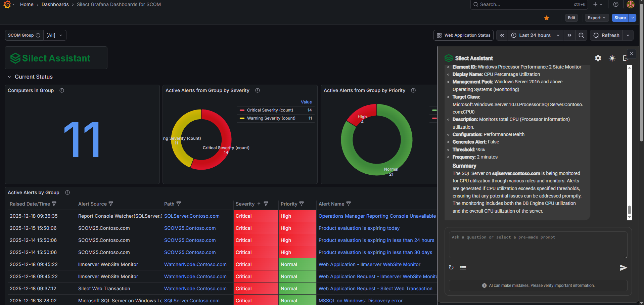Image resolution: width=644 pixels, height=305 pixels.
Task: Open Silect Assistant settings gear
Action: pyautogui.click(x=598, y=58)
